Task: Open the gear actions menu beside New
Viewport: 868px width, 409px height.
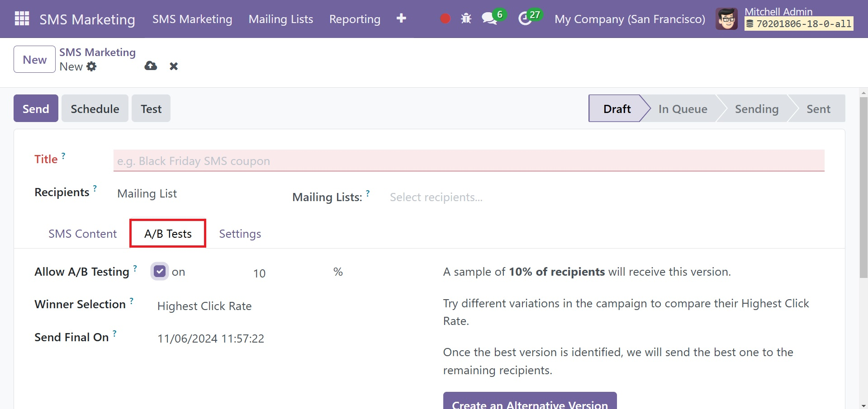Action: click(x=92, y=66)
